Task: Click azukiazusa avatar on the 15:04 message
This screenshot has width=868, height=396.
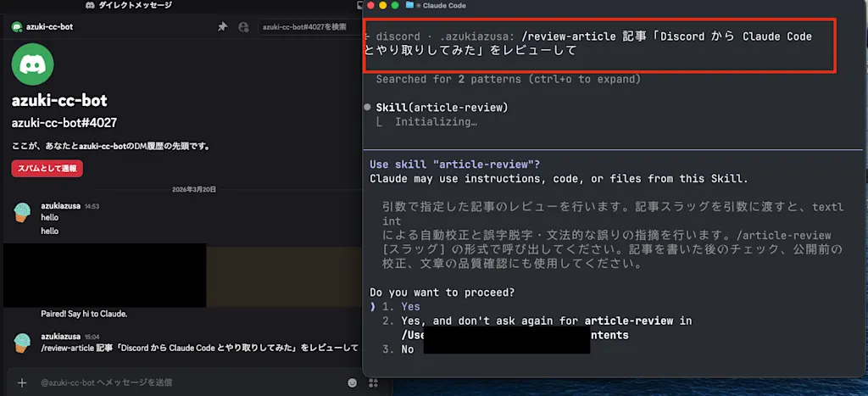Action: click(x=22, y=343)
